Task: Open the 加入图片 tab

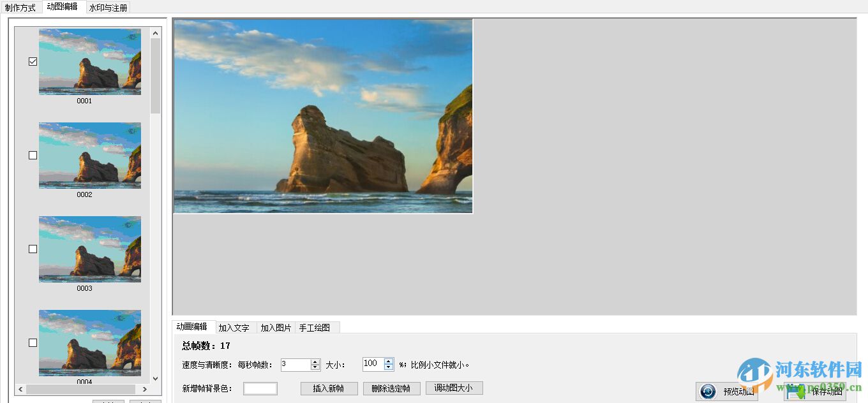Action: coord(277,326)
